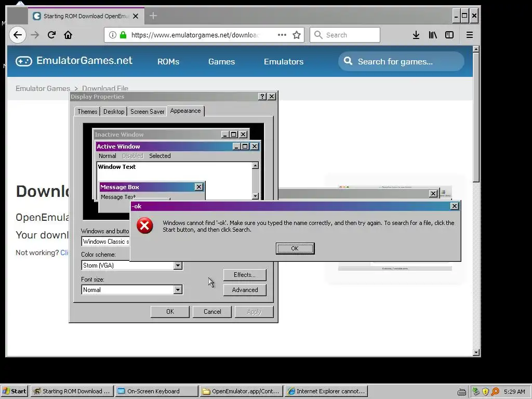
Task: Click Firefox page scrollbar down arrow
Action: point(476,353)
